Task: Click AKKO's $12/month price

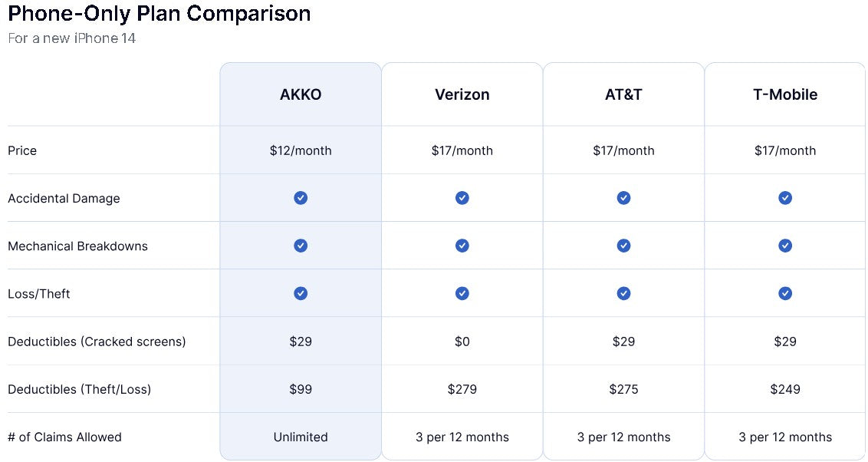Action: [x=301, y=150]
